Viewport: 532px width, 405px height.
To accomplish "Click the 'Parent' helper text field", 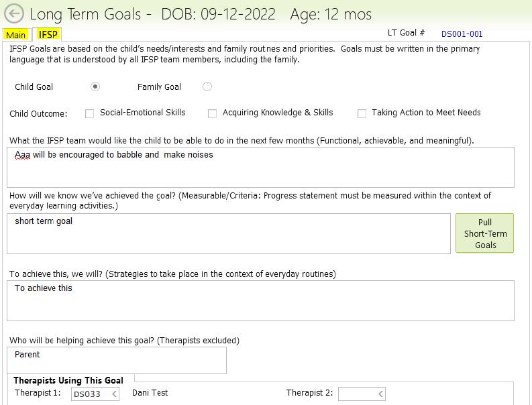I will point(117,360).
